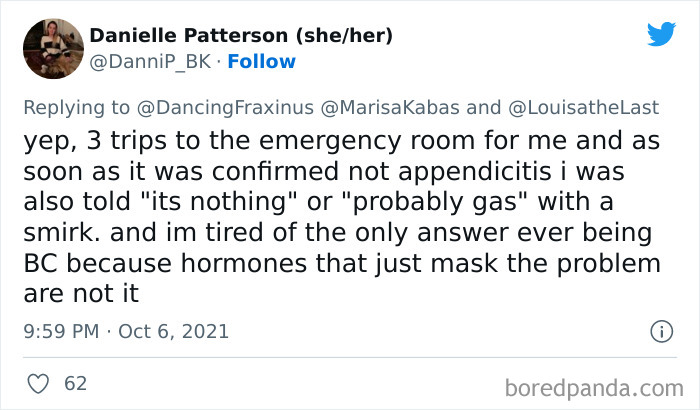
Task: Click the @DanniP_BK handle
Action: tap(151, 62)
